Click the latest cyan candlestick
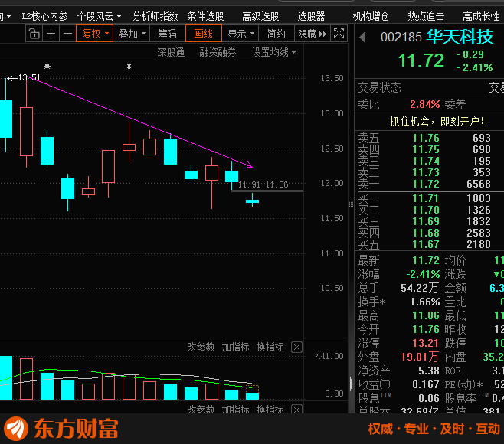504x444 pixels. [252, 201]
